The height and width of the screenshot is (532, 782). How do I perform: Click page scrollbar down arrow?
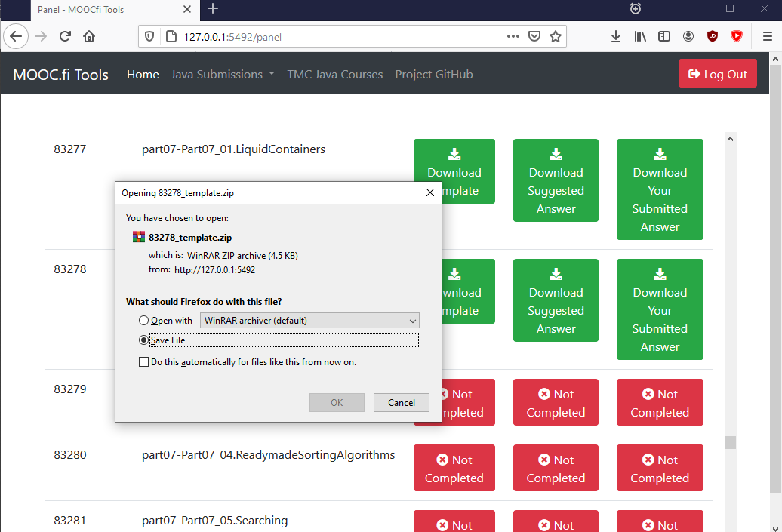[775, 528]
